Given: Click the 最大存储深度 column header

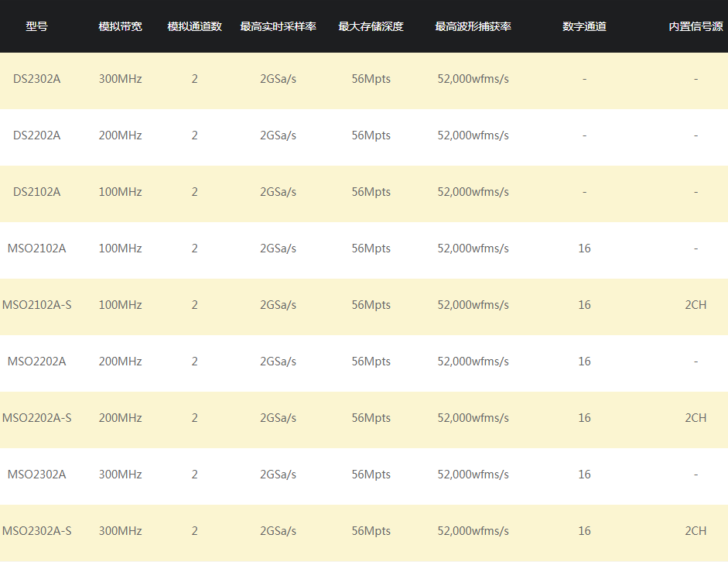Looking at the screenshot, I should (x=371, y=26).
